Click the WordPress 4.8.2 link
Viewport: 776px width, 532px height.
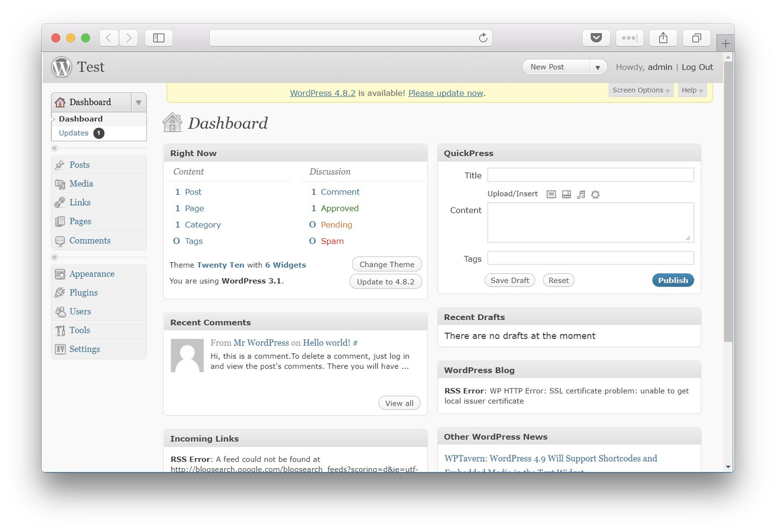(x=323, y=93)
